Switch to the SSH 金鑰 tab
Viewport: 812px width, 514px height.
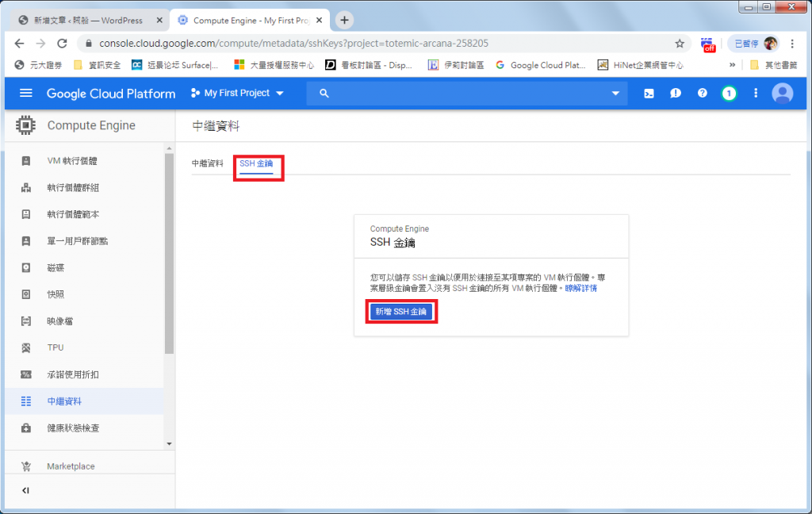(x=256, y=163)
